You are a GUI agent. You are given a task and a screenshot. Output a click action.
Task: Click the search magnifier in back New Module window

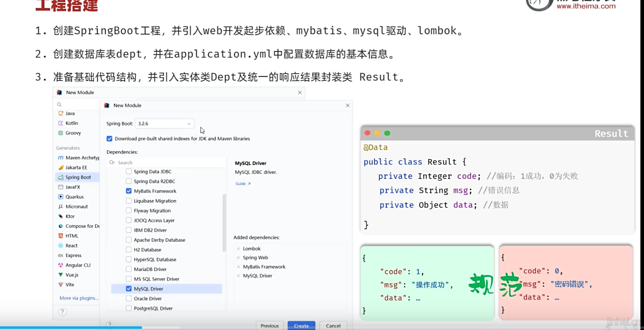(x=59, y=104)
